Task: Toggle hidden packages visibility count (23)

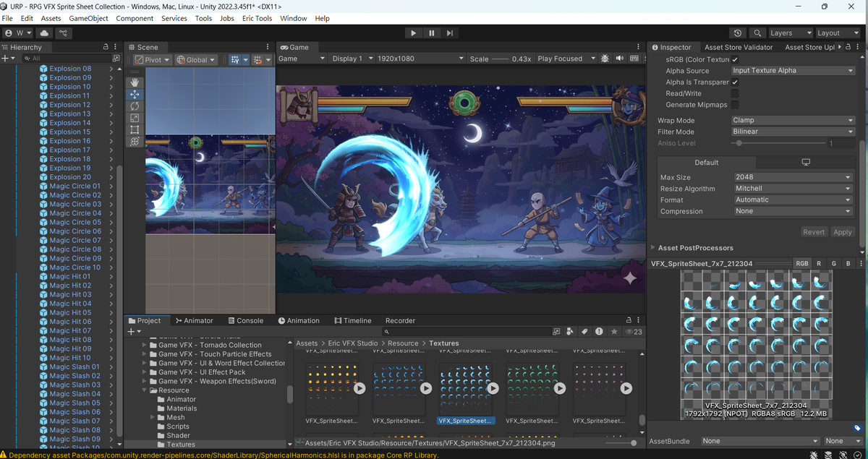Action: coord(634,332)
